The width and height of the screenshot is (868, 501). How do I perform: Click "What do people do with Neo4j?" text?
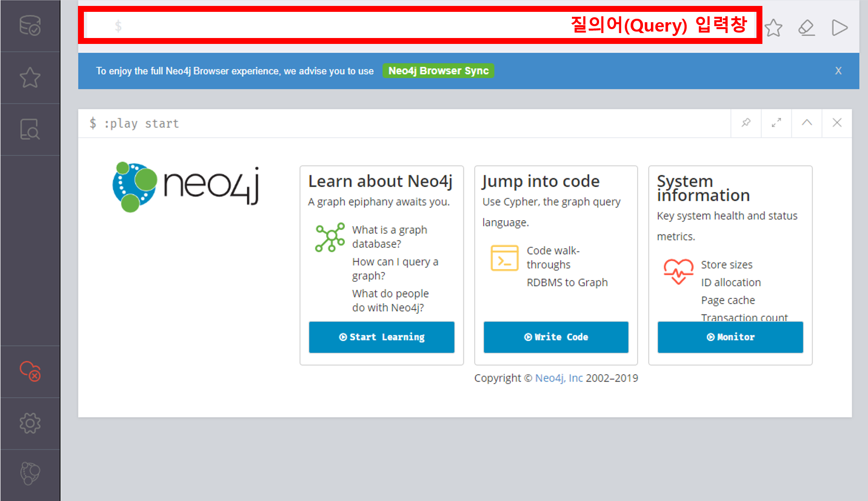click(x=390, y=301)
